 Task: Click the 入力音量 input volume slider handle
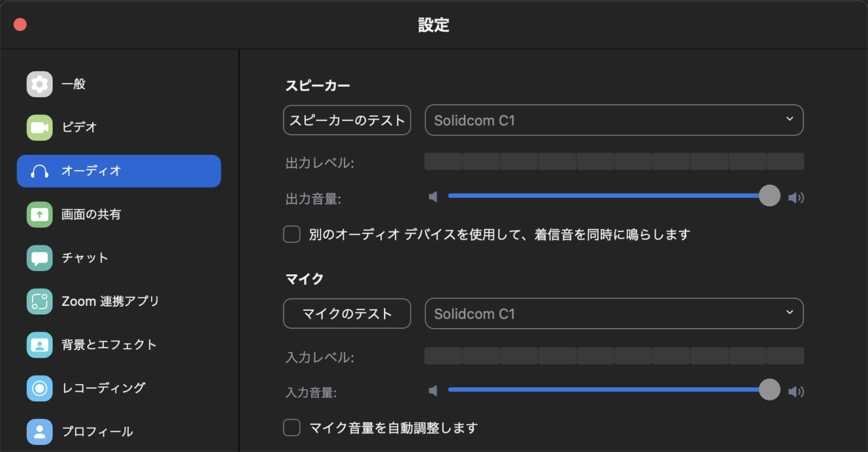[770, 390]
